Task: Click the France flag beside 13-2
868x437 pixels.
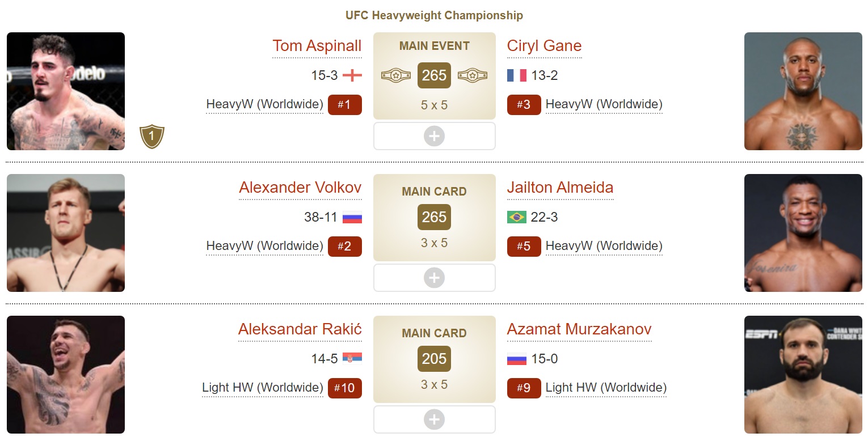Action: 516,75
